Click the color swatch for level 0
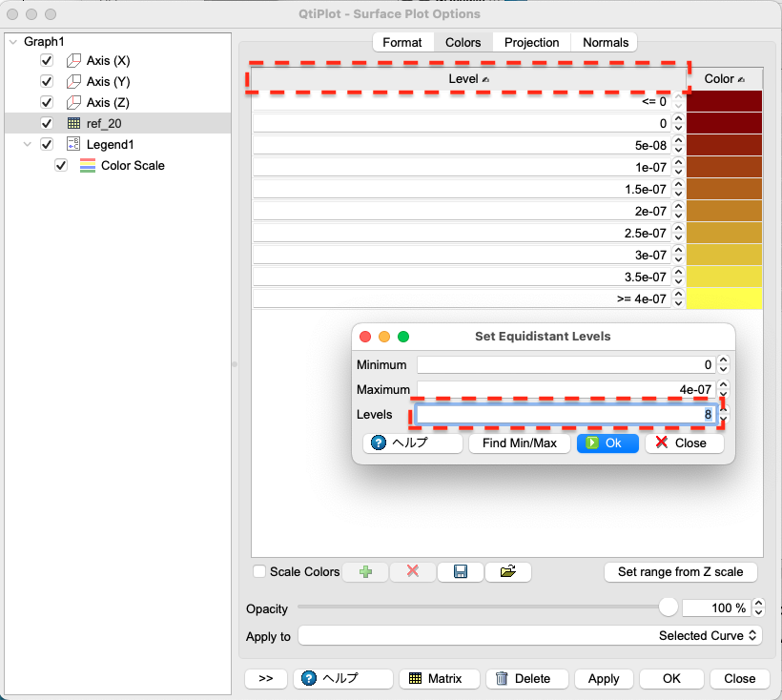The height and width of the screenshot is (700, 782). (x=724, y=123)
